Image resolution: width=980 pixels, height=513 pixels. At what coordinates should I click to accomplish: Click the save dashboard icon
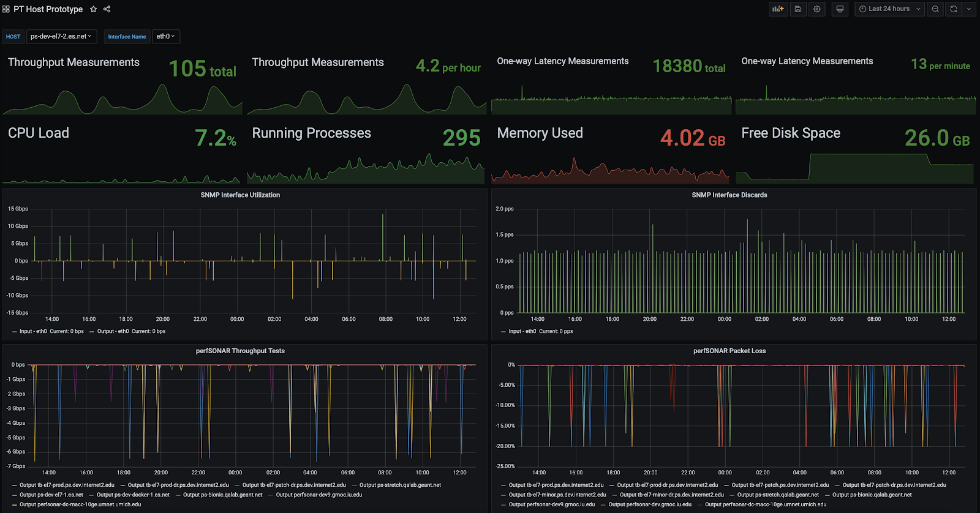pos(798,9)
